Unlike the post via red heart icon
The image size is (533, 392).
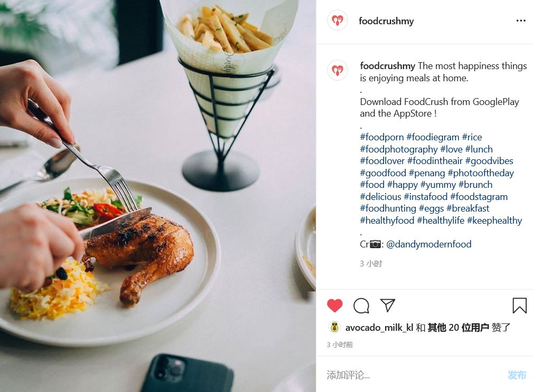click(x=335, y=305)
